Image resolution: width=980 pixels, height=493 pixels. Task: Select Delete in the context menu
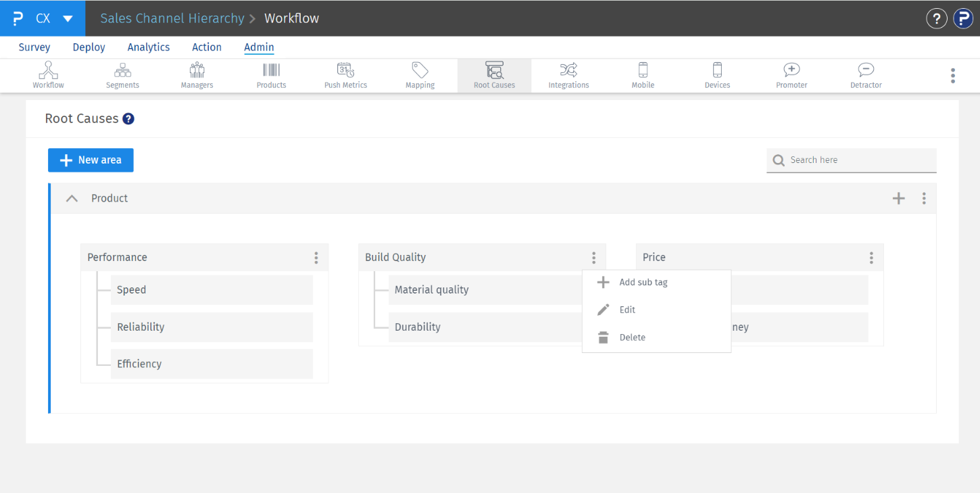[x=632, y=337]
